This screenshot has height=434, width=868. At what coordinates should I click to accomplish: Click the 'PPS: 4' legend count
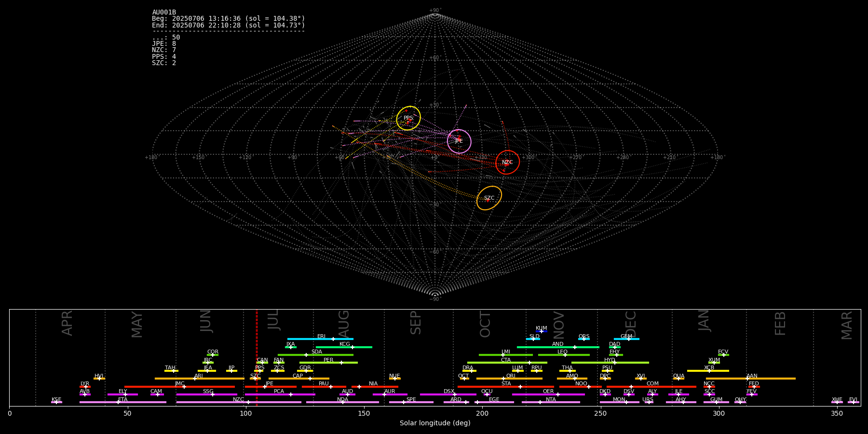164,57
